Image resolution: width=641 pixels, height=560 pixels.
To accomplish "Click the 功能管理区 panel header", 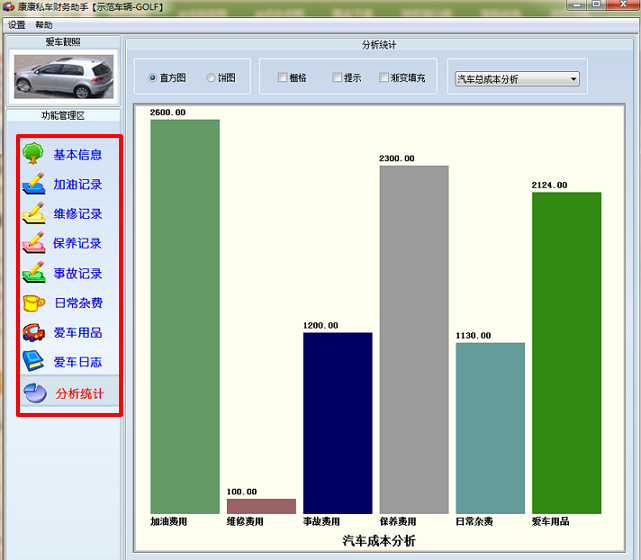I will [63, 116].
